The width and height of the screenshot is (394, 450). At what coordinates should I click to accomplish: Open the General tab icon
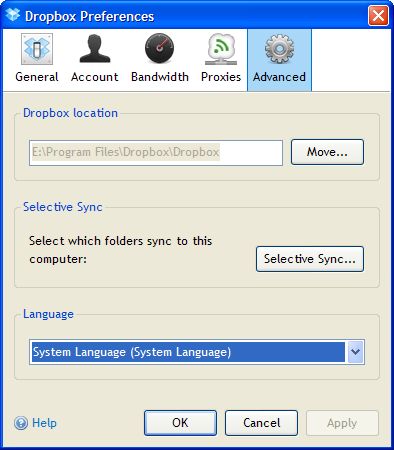pyautogui.click(x=37, y=49)
